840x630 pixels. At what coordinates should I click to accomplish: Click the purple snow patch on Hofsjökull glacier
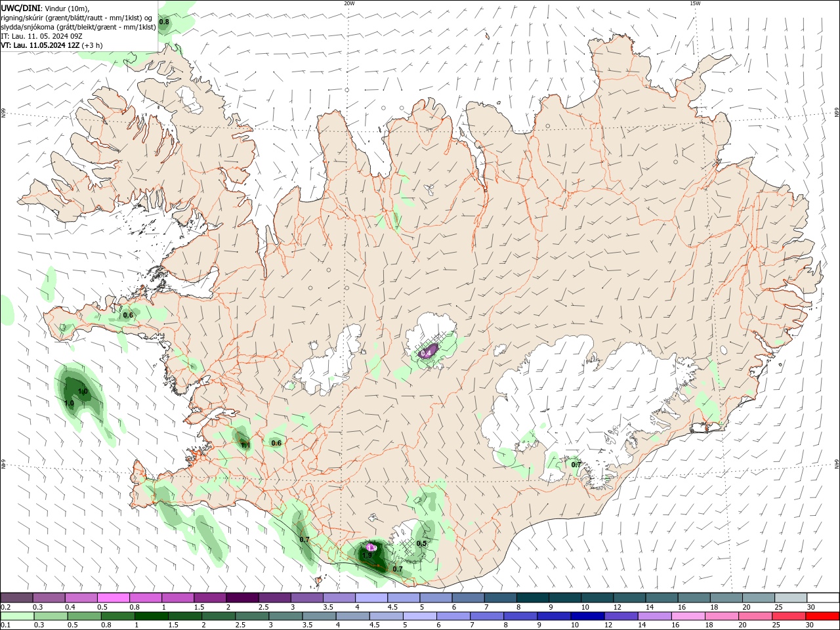[429, 351]
